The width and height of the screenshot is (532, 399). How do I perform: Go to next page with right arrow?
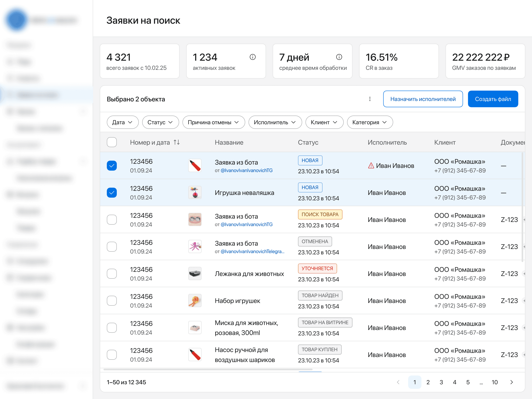coord(511,382)
